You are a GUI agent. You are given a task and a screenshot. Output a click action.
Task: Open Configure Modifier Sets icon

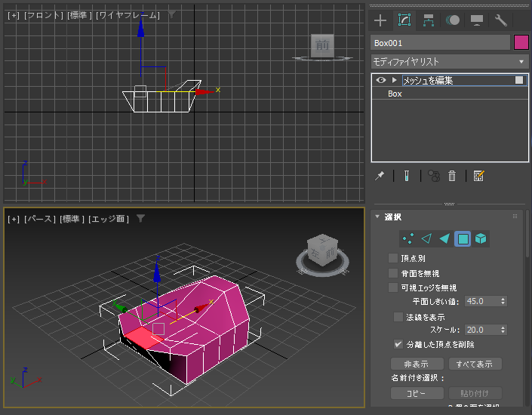point(478,176)
